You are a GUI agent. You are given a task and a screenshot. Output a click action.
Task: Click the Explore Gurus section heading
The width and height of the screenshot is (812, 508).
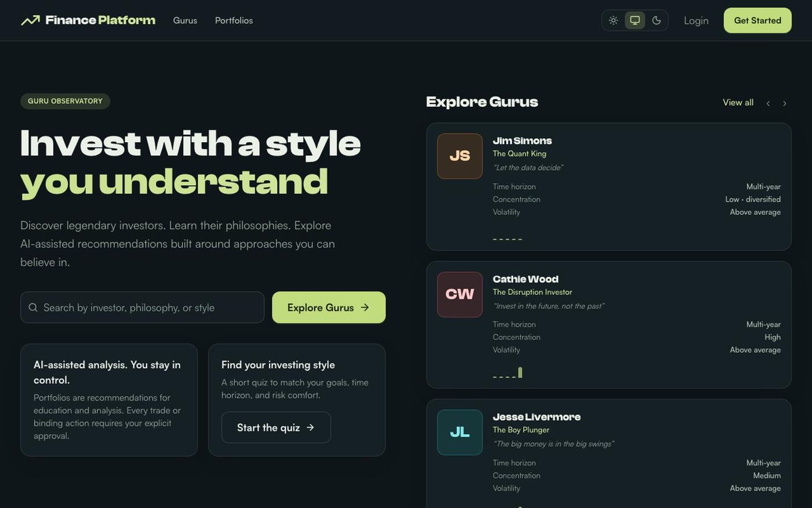coord(482,102)
